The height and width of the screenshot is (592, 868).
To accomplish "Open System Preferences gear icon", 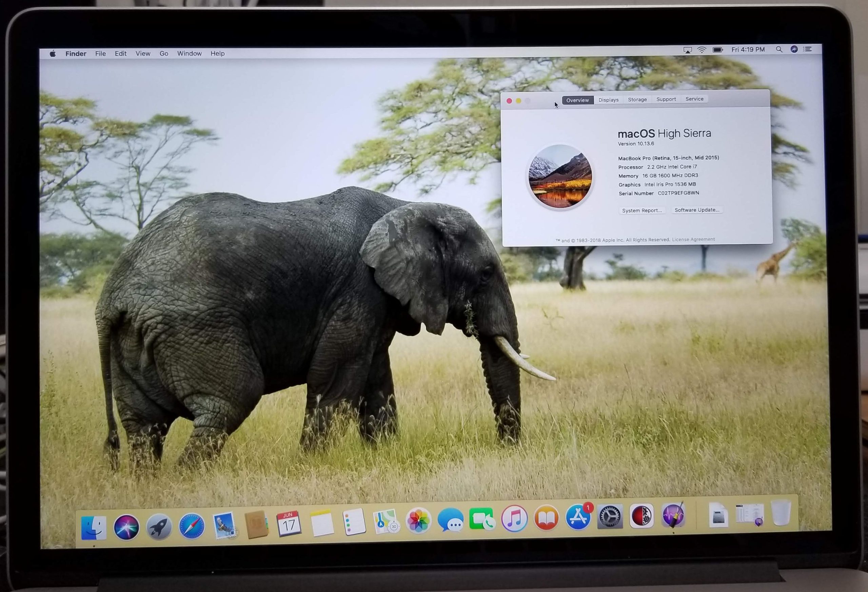I will pyautogui.click(x=610, y=517).
